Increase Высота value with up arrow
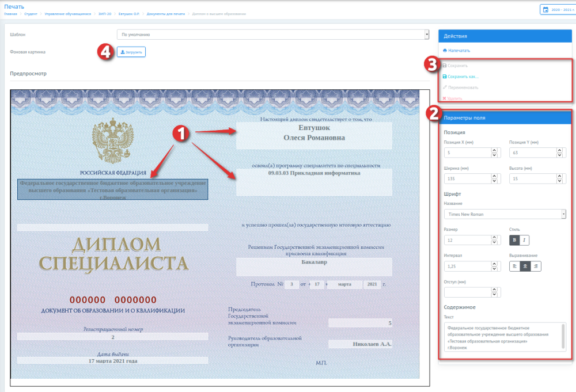 click(x=559, y=176)
